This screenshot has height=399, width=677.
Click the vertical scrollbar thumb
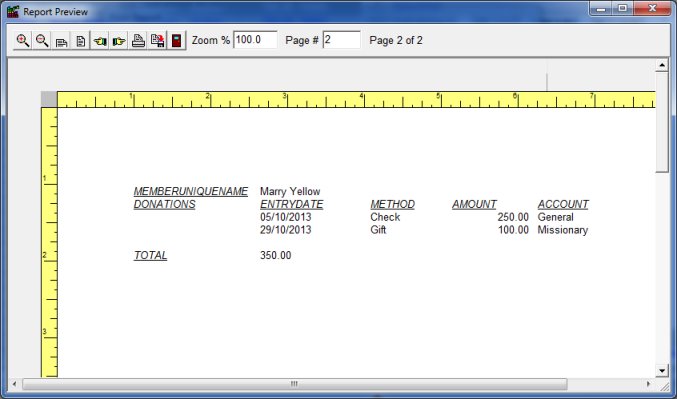click(661, 122)
